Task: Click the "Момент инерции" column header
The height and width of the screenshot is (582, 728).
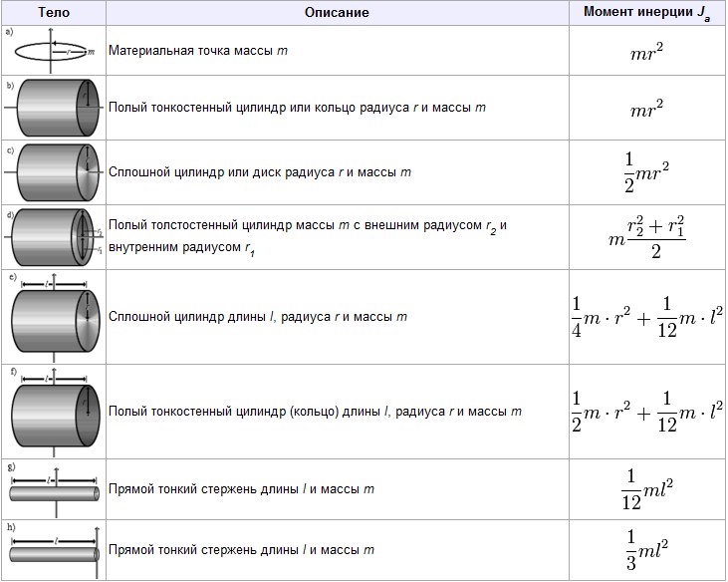Action: [x=647, y=13]
